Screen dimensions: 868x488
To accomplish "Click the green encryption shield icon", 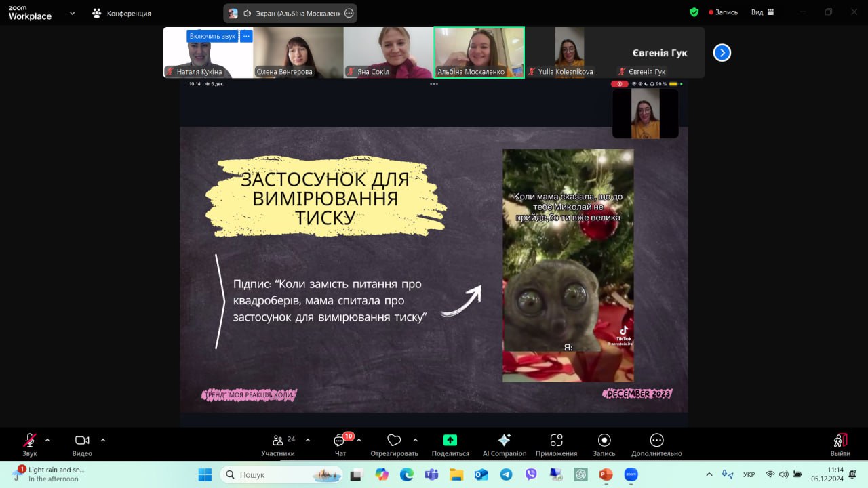I will 694,12.
